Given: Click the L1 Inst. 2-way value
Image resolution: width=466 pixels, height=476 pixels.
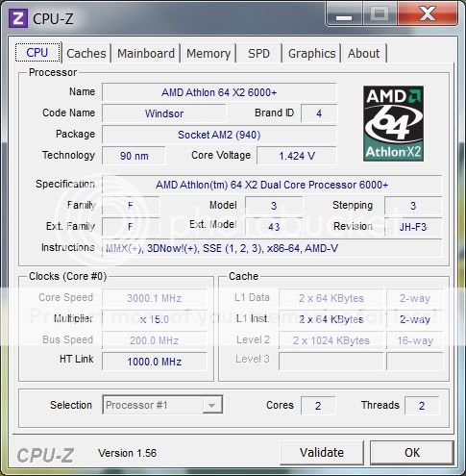Looking at the screenshot, I should coord(415,319).
